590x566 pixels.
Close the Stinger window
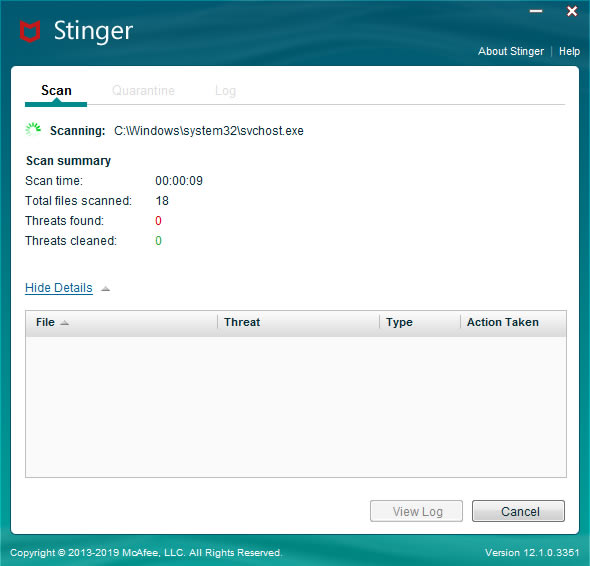point(572,11)
